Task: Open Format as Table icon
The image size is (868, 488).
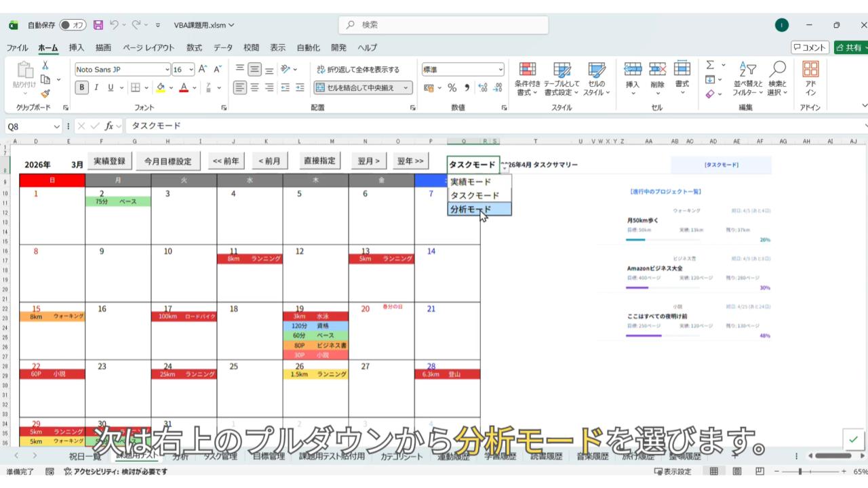Action: click(x=561, y=70)
